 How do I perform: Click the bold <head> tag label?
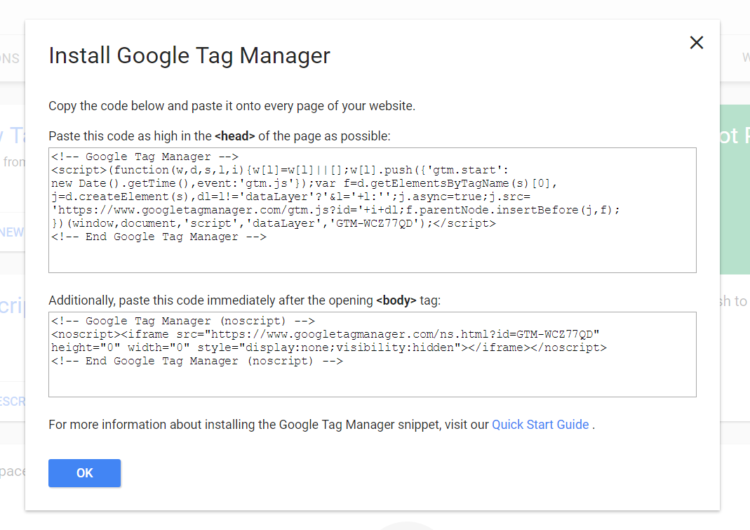pos(235,135)
